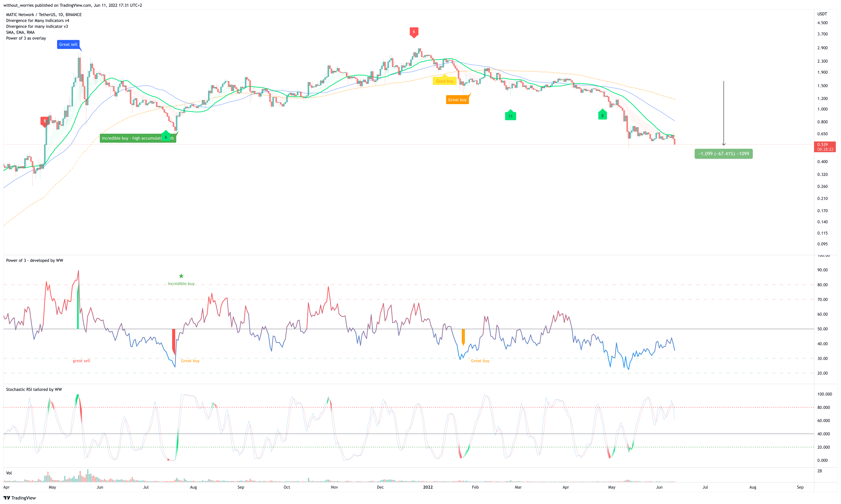The height and width of the screenshot is (504, 841).
Task: Click the orange bar marker in the oscillator near February
Action: click(463, 337)
